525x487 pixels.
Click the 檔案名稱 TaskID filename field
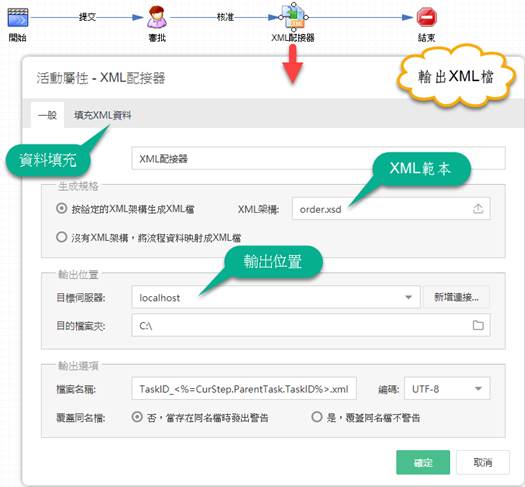click(244, 389)
